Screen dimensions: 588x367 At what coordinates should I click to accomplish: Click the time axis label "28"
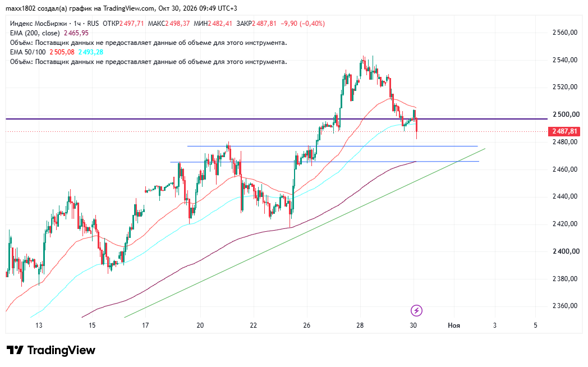360,325
